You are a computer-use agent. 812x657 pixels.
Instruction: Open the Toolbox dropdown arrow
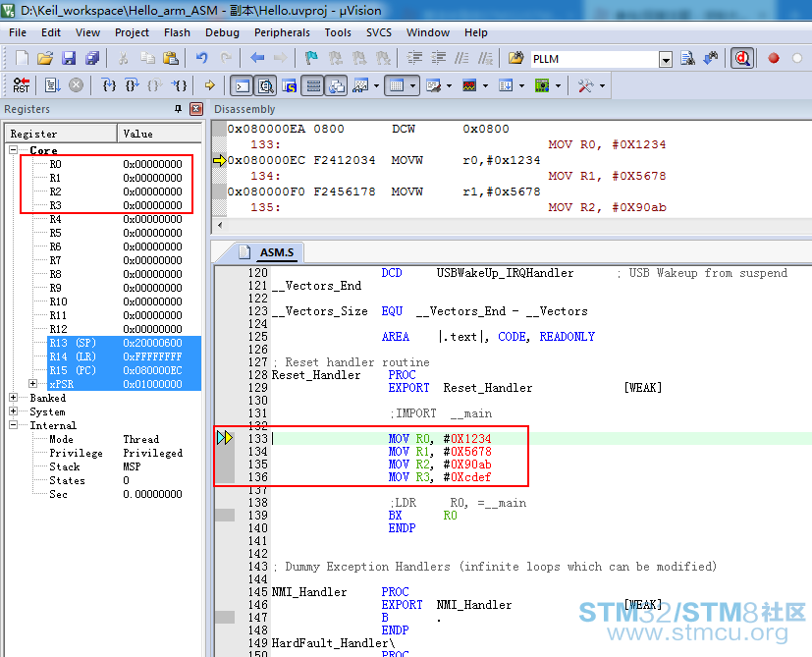pyautogui.click(x=602, y=85)
